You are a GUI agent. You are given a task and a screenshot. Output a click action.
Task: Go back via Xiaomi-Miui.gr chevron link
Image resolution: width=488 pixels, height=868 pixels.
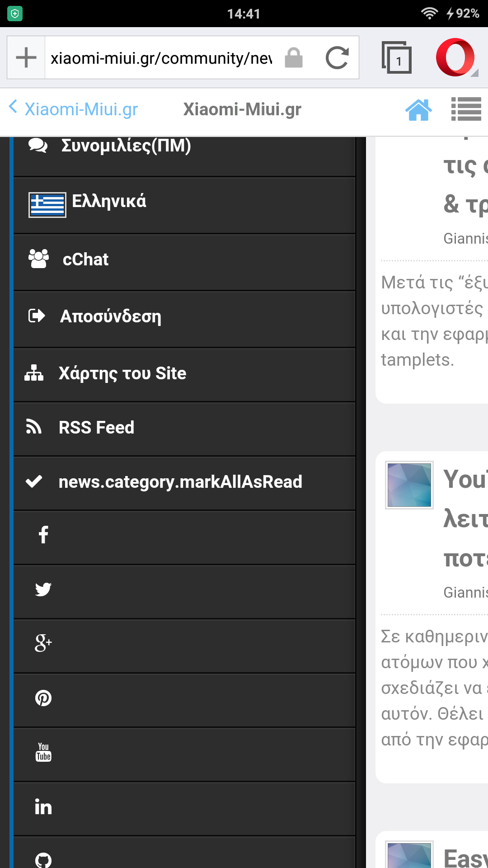click(73, 109)
